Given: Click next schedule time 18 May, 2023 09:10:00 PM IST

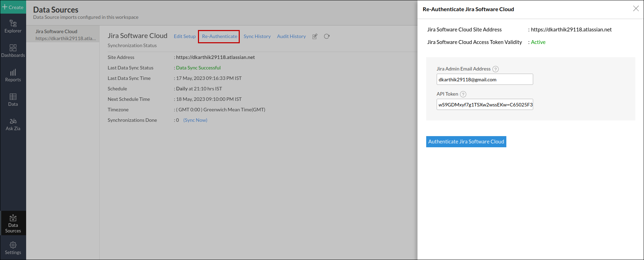Looking at the screenshot, I should point(209,99).
